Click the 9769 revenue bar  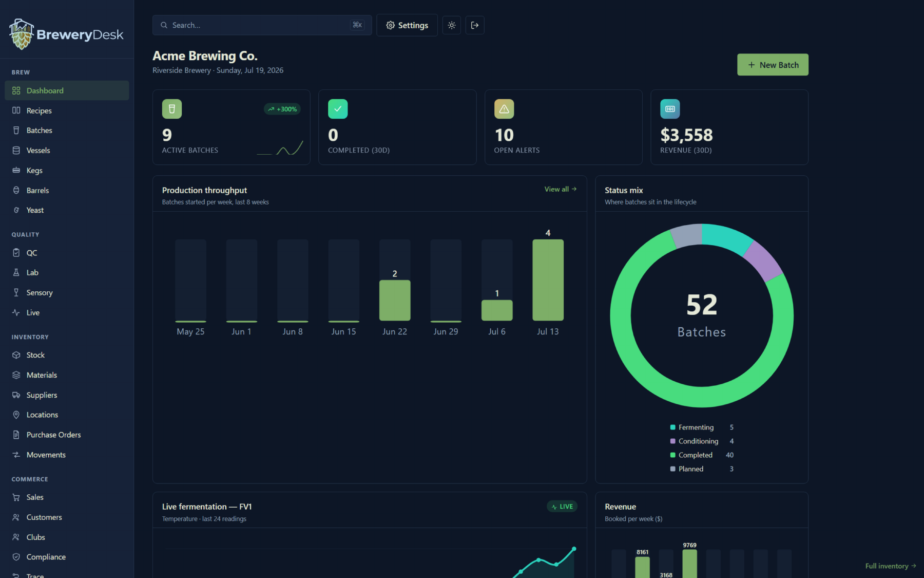689,564
